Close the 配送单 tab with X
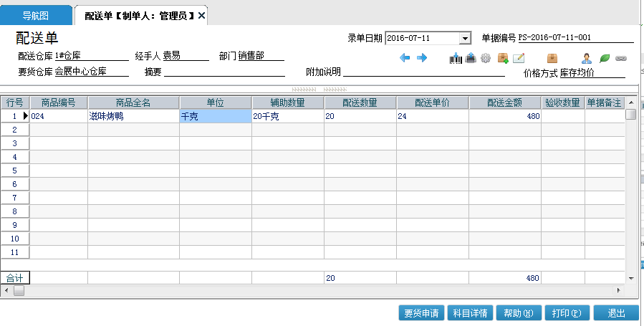Viewport: 644px width, 326px height. point(201,16)
